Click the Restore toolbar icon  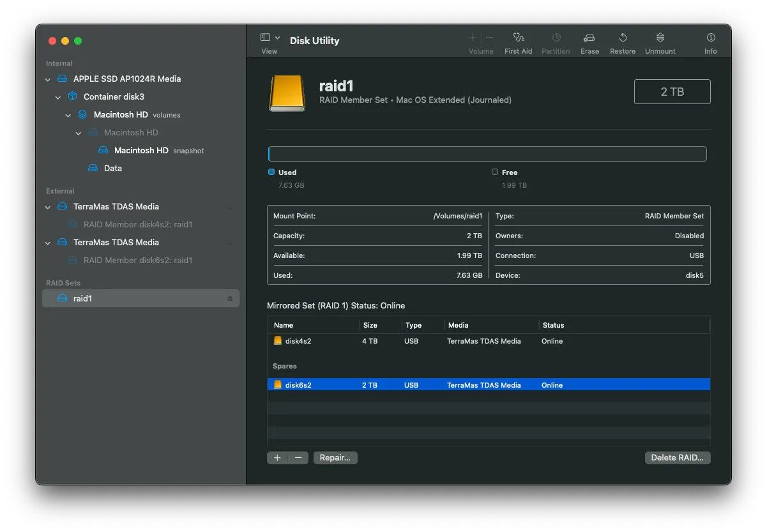tap(623, 38)
